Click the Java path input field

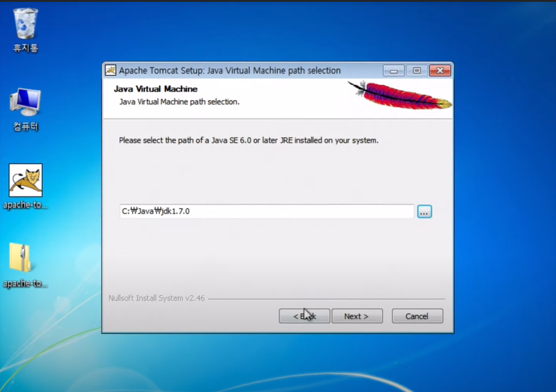pos(267,211)
